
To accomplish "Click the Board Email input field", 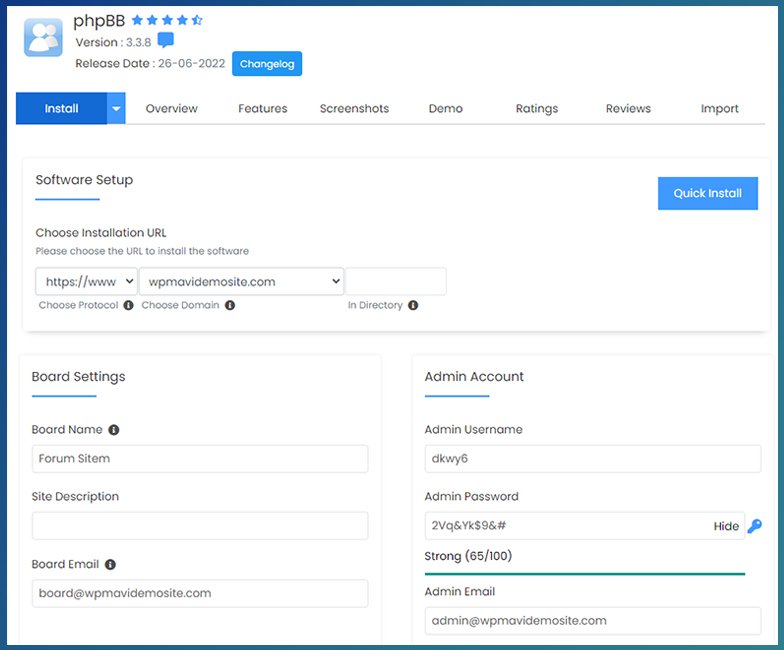I will (x=200, y=593).
